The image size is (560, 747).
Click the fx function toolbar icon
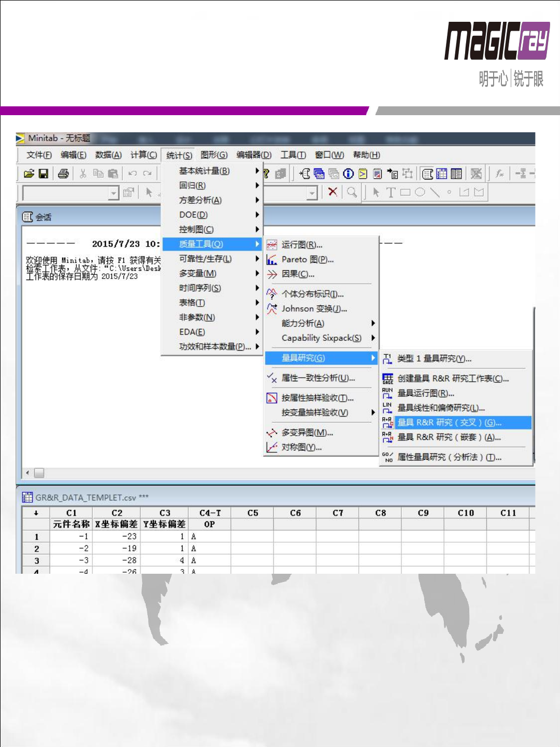(499, 174)
